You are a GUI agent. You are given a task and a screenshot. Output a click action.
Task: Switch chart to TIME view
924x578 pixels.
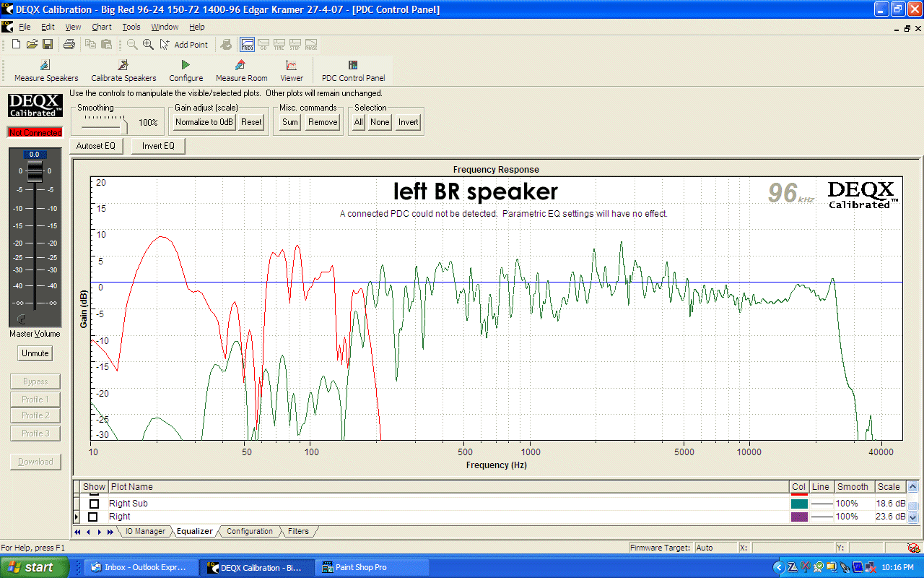(279, 44)
